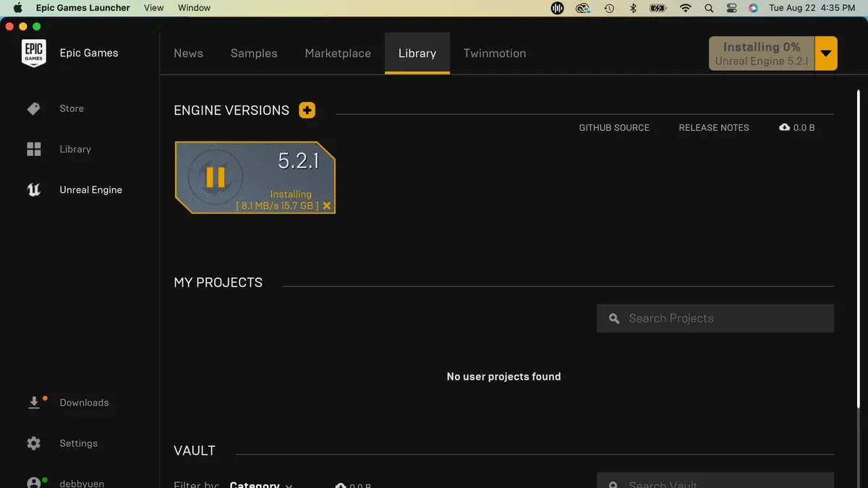Screen dimensions: 868x488
Task: Switch to the Samples tab
Action: [x=254, y=53]
